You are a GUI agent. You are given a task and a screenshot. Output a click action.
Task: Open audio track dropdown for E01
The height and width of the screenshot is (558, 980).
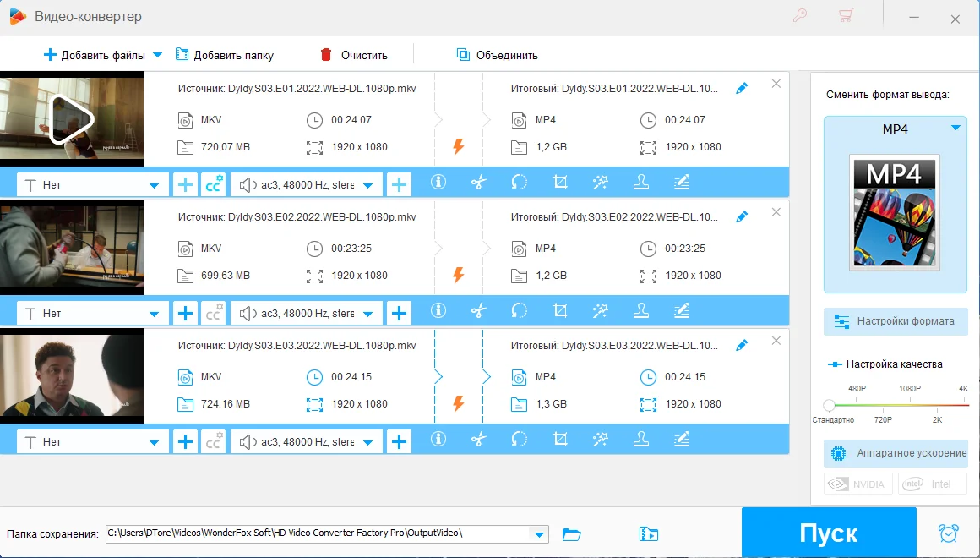[x=306, y=184]
